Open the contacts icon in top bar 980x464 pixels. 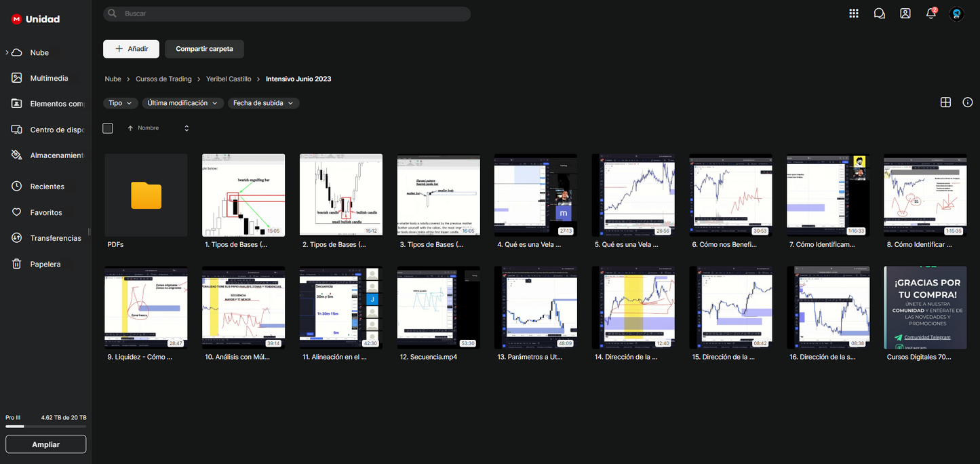click(905, 14)
